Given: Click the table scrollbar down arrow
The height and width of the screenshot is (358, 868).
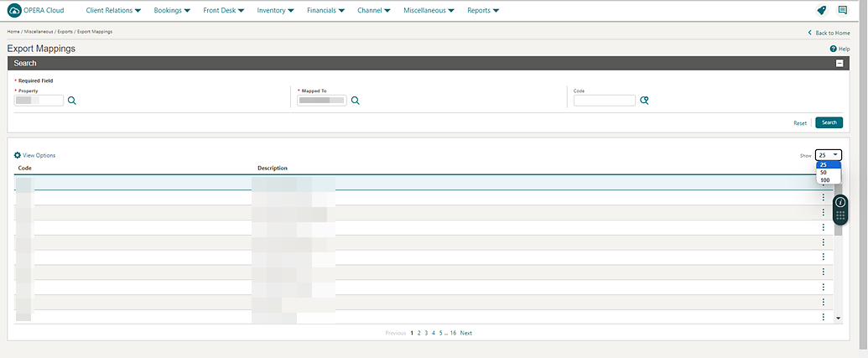Looking at the screenshot, I should tap(838, 318).
